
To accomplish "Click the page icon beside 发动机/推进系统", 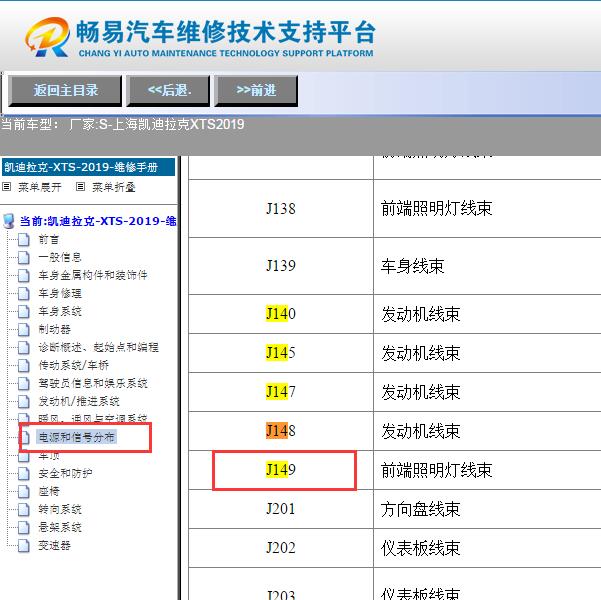I will click(24, 401).
